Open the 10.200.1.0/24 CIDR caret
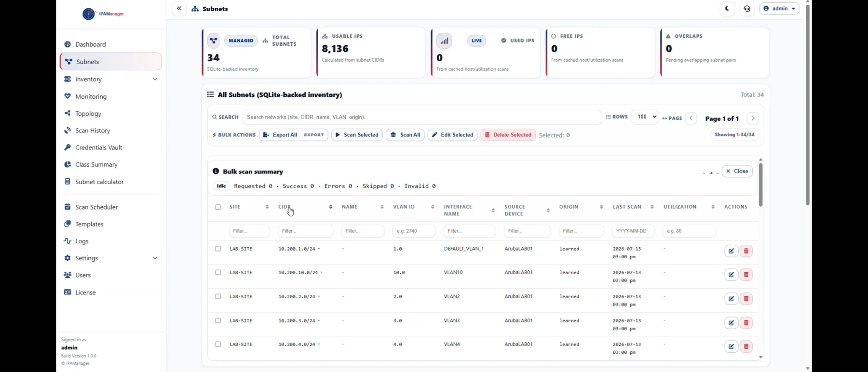Viewport: 868px width, 372px height. (x=319, y=249)
